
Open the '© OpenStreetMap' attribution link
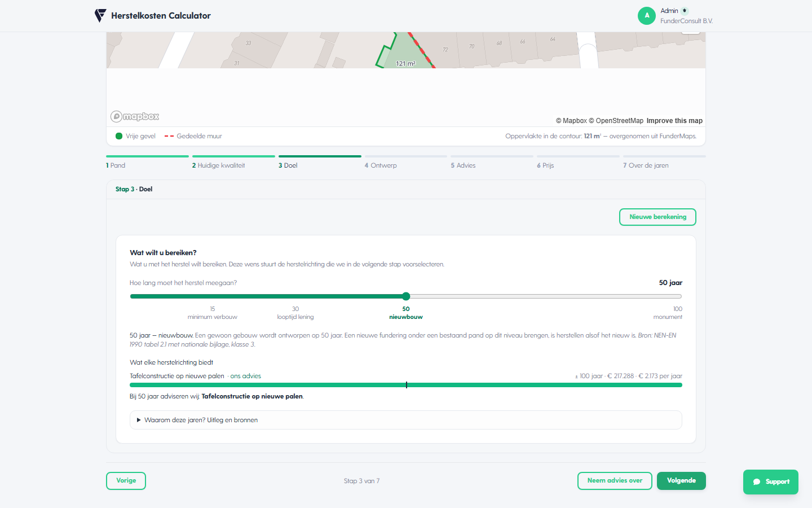click(x=616, y=121)
